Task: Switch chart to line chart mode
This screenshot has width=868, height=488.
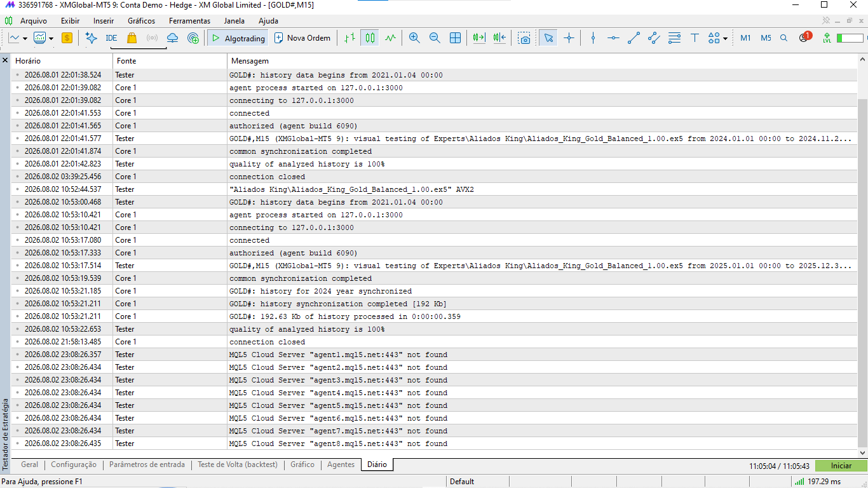Action: click(x=390, y=38)
